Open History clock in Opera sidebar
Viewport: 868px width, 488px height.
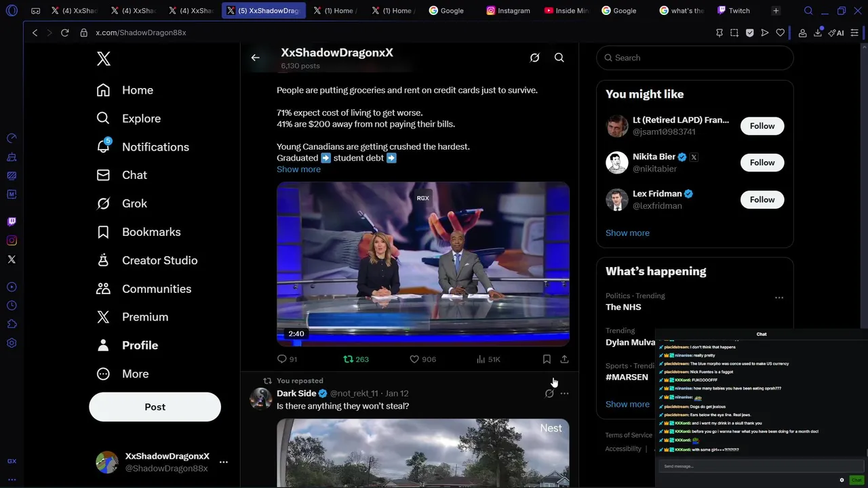(x=12, y=306)
